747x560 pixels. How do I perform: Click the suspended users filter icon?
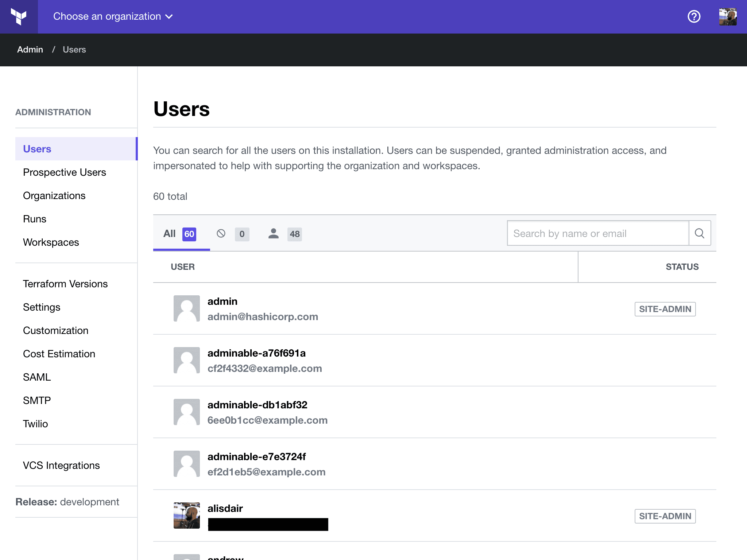[221, 234]
